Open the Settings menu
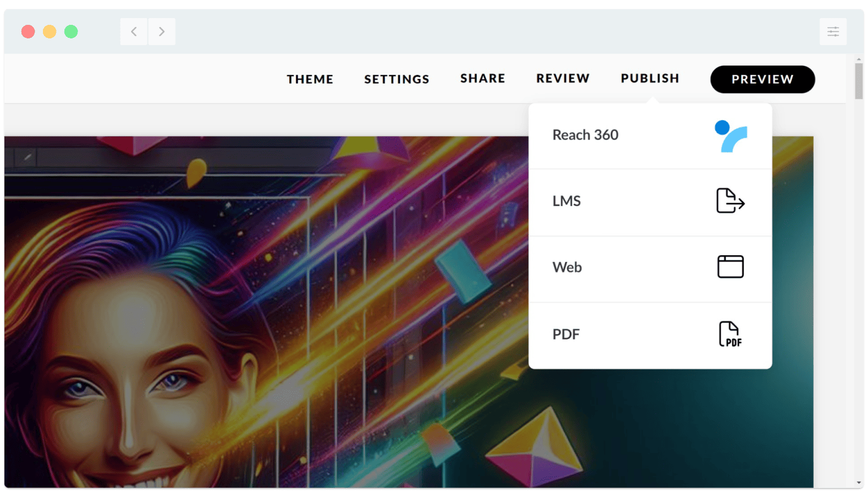Viewport: 868px width, 497px height. [397, 79]
